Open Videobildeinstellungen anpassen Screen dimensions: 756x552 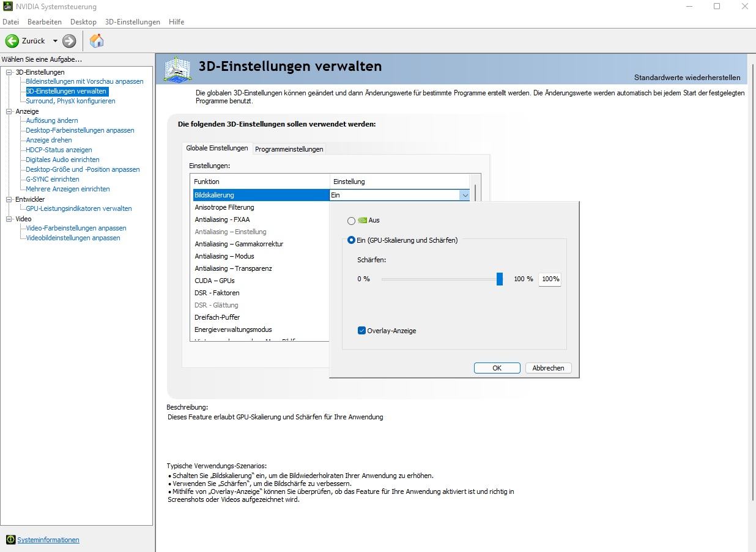73,238
